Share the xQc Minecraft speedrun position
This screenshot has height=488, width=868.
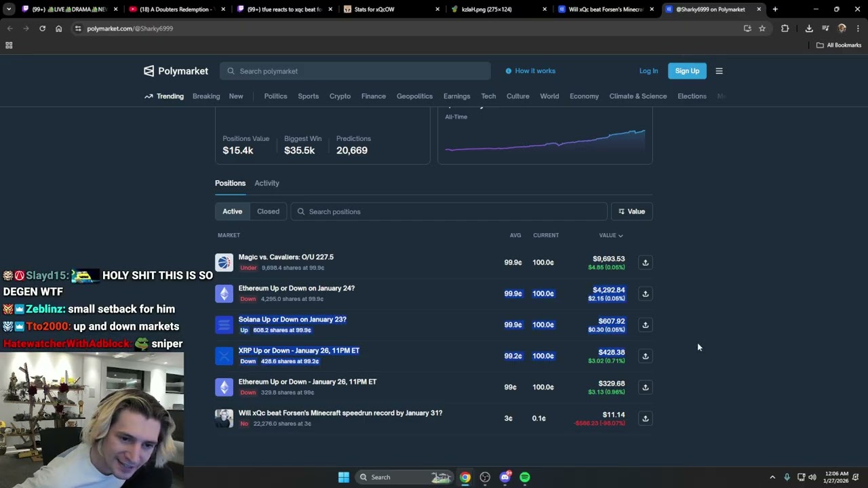[x=645, y=418]
